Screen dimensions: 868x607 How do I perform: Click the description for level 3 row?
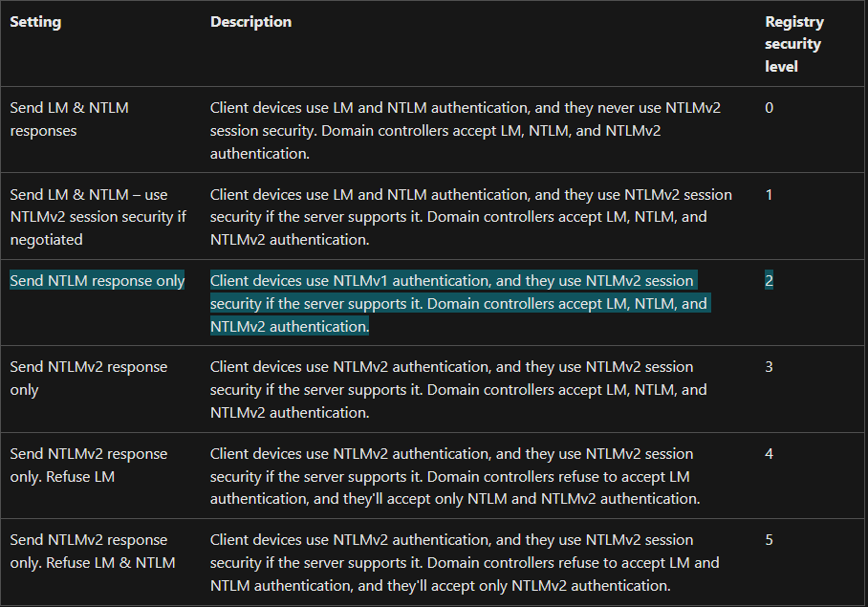pyautogui.click(x=458, y=390)
